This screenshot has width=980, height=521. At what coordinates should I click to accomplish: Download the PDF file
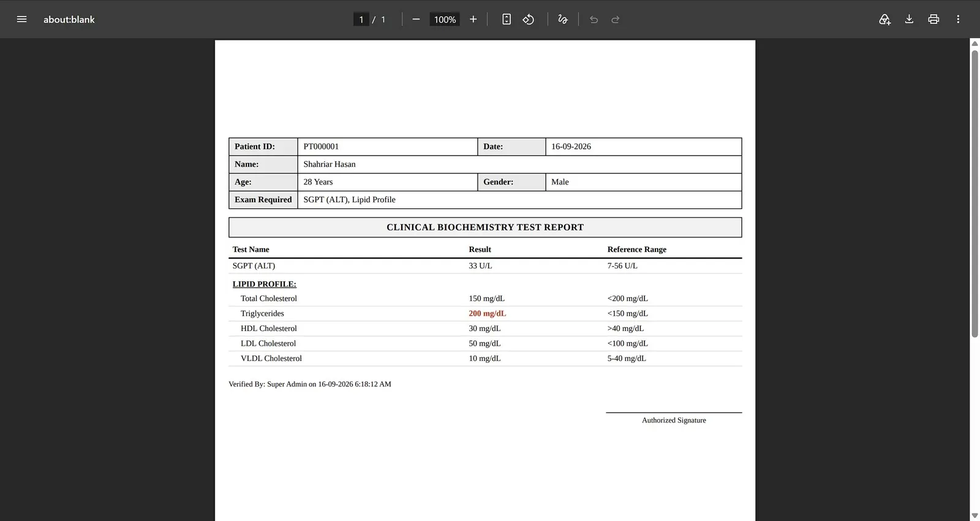coord(909,19)
